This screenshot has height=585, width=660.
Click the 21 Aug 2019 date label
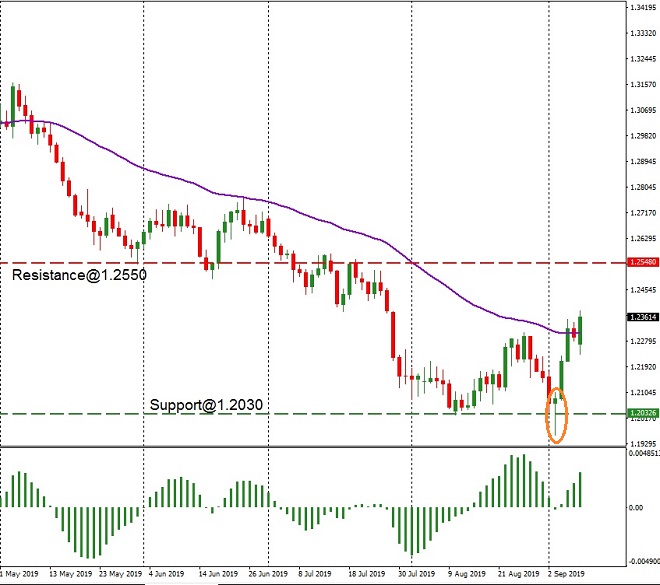pos(518,574)
